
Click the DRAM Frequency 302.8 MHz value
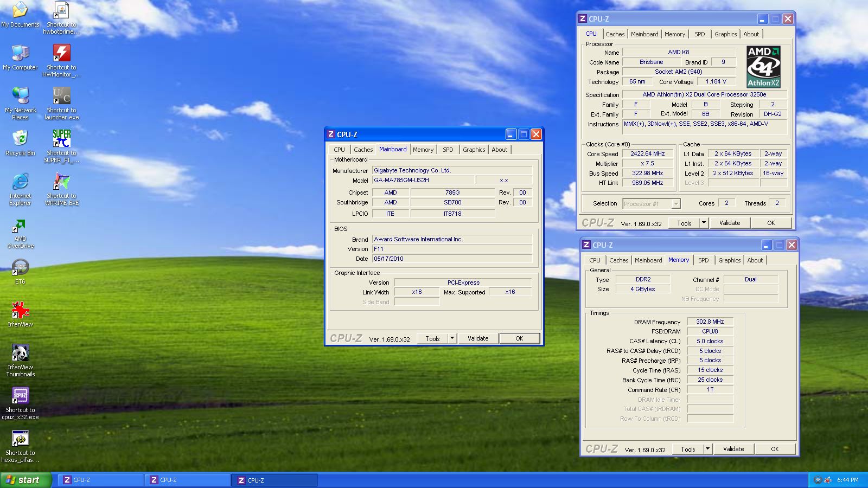[x=710, y=322]
